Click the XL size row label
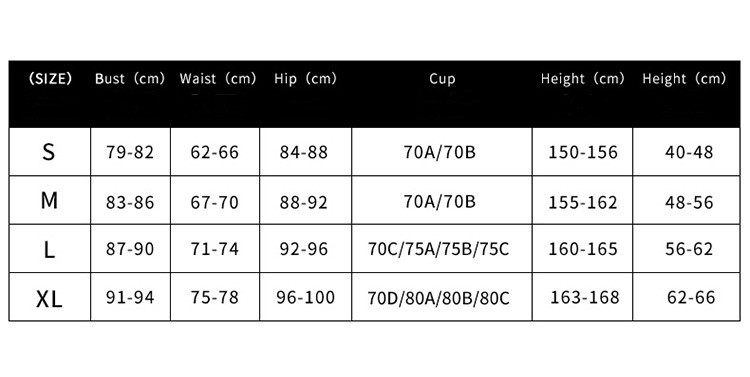Screen dimensions: 750x377 [49, 299]
